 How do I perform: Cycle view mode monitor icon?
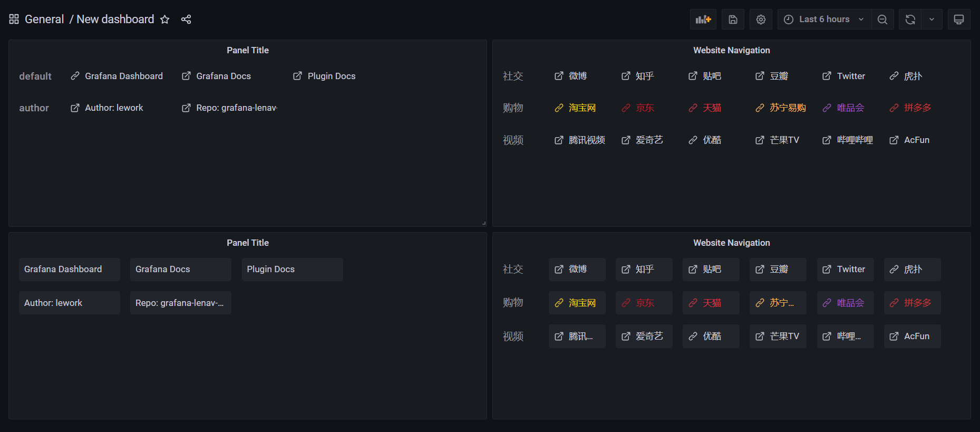click(959, 20)
